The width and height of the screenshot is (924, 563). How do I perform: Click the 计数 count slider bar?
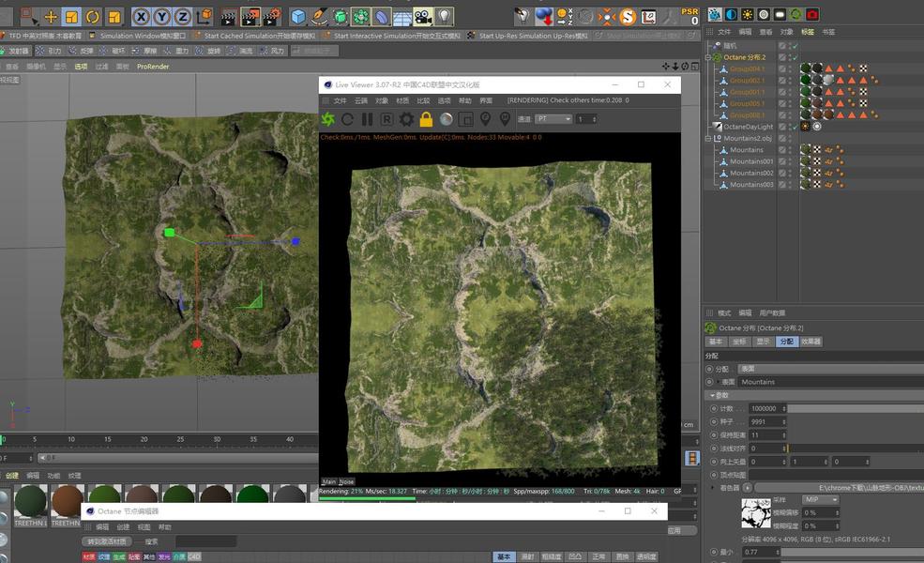point(854,408)
